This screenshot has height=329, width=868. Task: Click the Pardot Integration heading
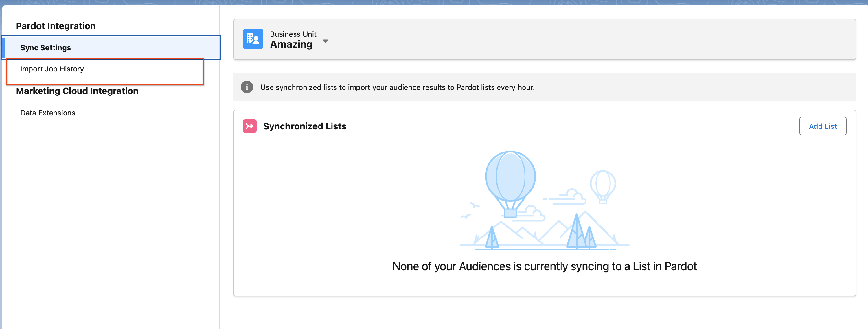[x=56, y=26]
